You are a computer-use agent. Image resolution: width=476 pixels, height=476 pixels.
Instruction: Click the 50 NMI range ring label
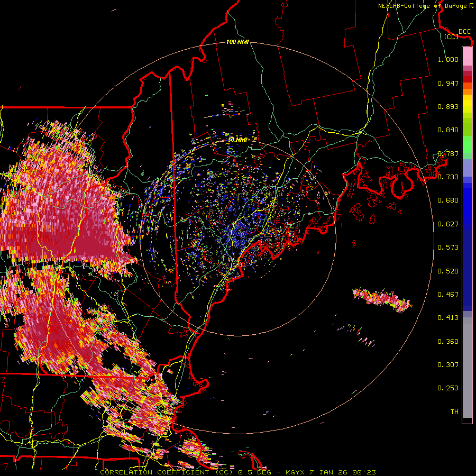click(x=237, y=140)
